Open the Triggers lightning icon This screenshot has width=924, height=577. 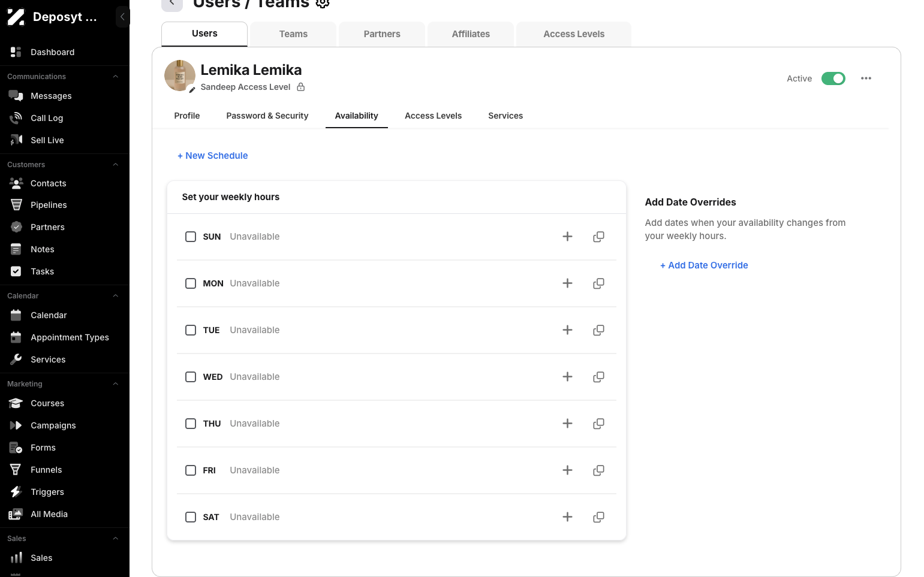pyautogui.click(x=16, y=492)
